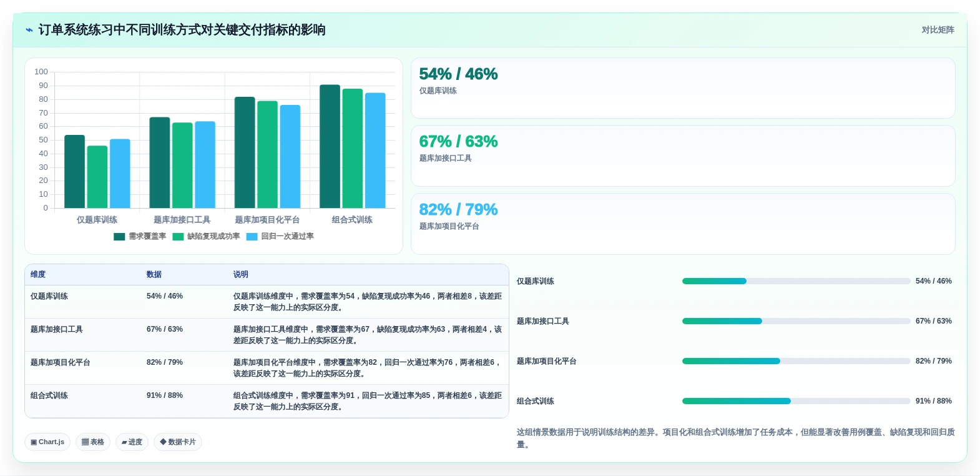Click the 仅题库训练 progress bar

[x=796, y=281]
